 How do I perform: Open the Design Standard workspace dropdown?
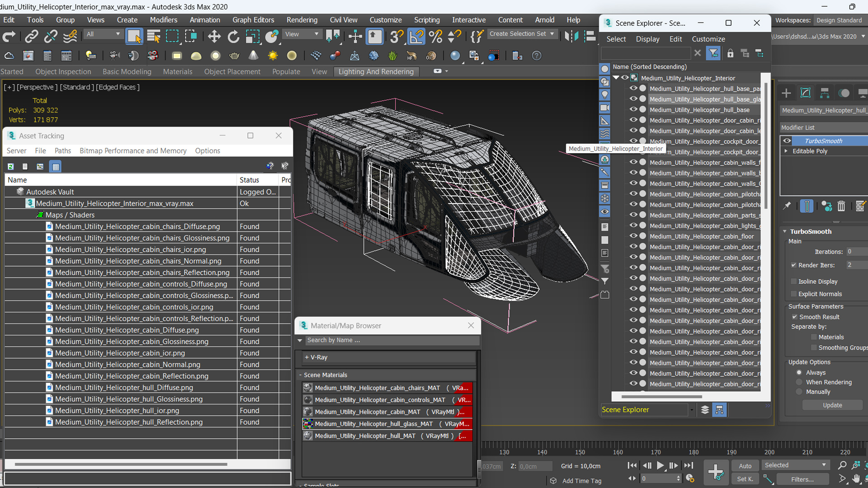coord(840,20)
